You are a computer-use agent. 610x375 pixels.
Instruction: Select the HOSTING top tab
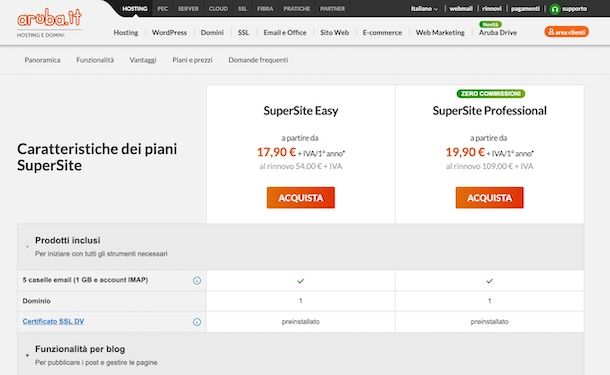tap(135, 9)
